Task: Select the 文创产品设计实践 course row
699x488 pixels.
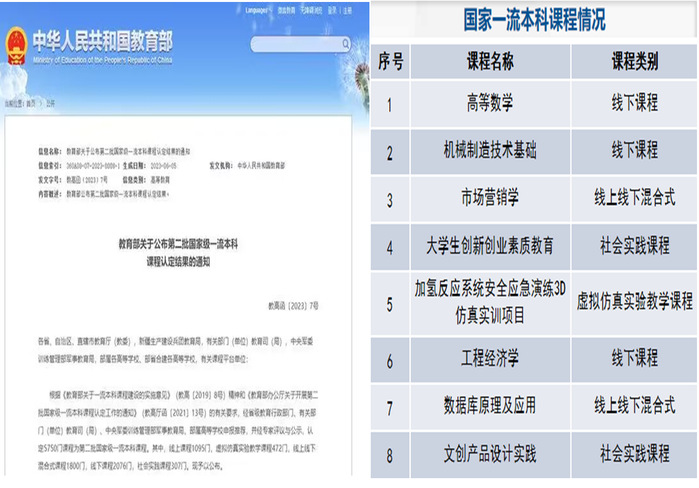Action: tap(490, 454)
